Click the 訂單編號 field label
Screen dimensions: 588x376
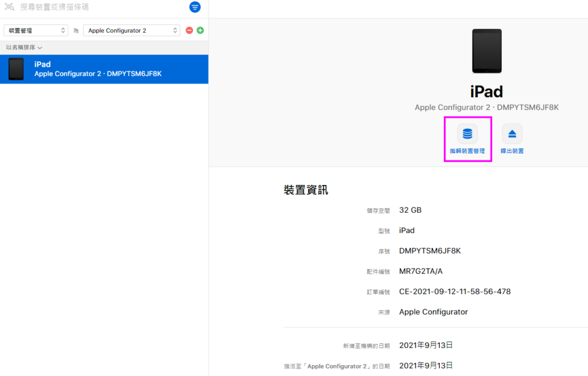[378, 292]
